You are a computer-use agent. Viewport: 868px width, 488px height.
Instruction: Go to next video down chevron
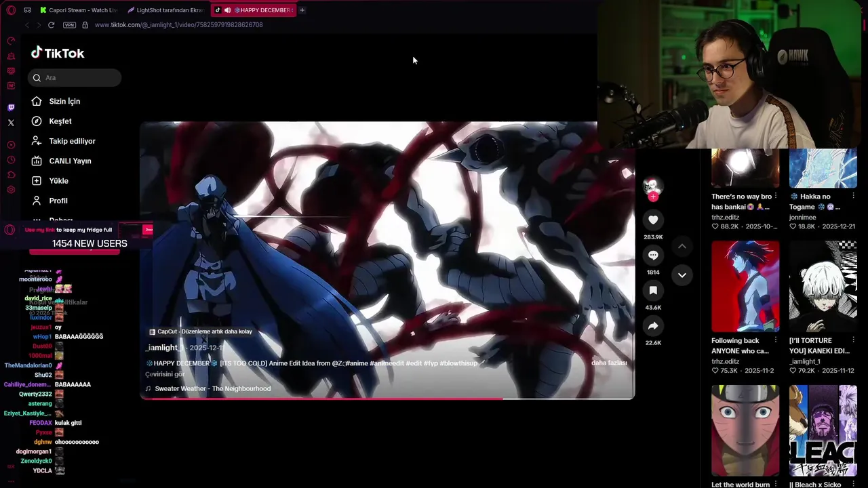(682, 274)
